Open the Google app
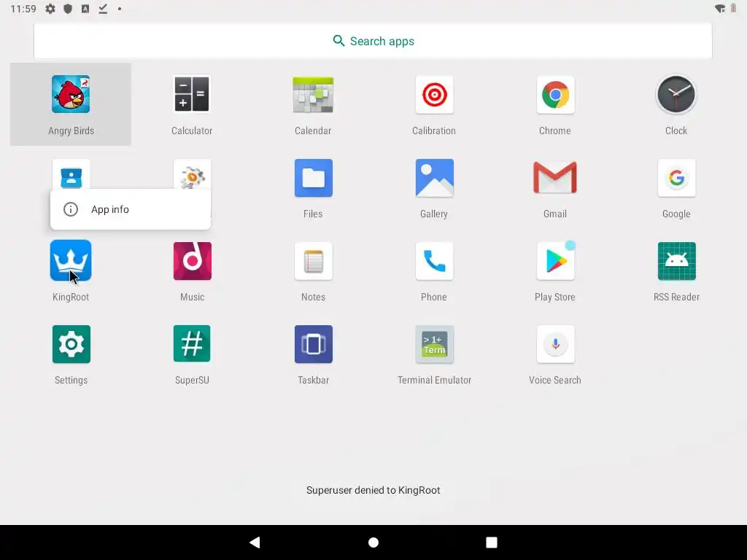Viewport: 747px width, 560px height. [676, 178]
